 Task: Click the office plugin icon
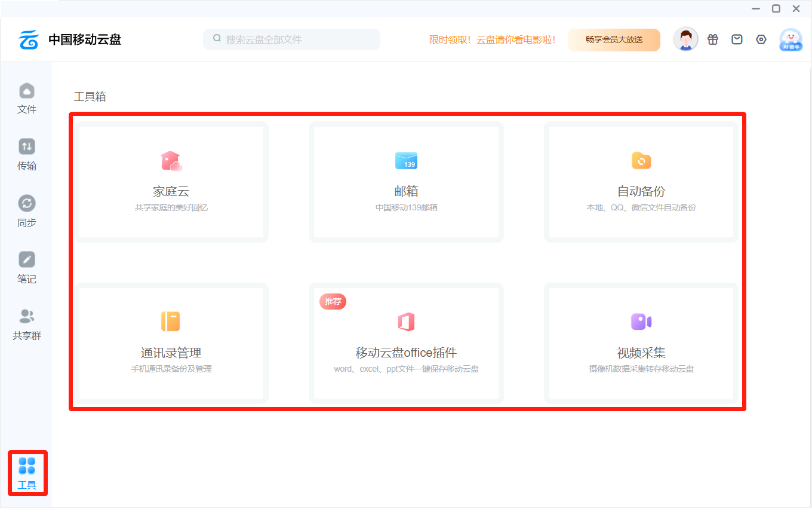coord(406,322)
